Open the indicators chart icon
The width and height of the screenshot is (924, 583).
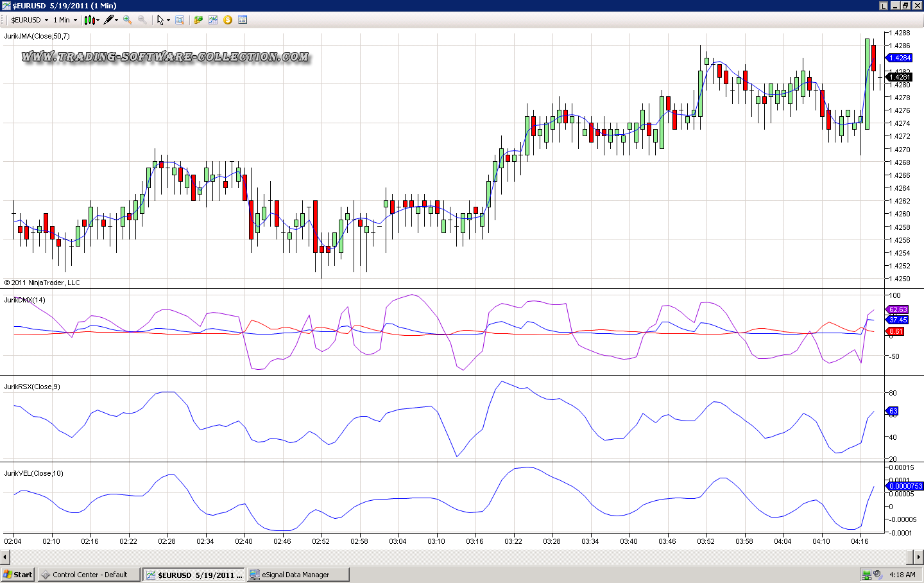click(213, 20)
